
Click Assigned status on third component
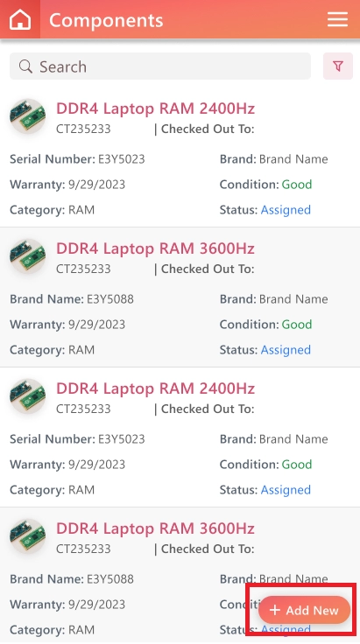tap(286, 490)
